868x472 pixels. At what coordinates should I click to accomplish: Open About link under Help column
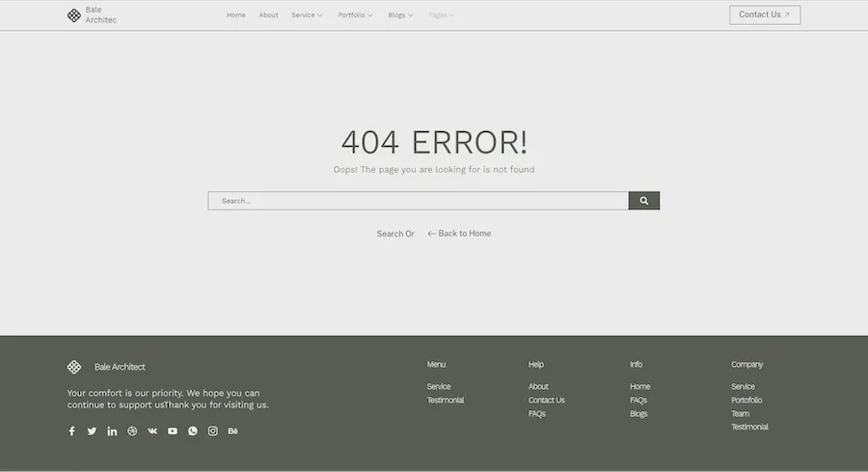coord(538,387)
